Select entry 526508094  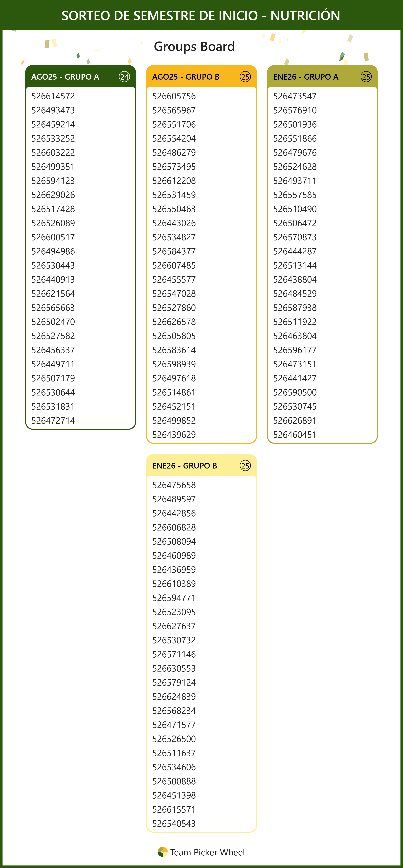(174, 542)
